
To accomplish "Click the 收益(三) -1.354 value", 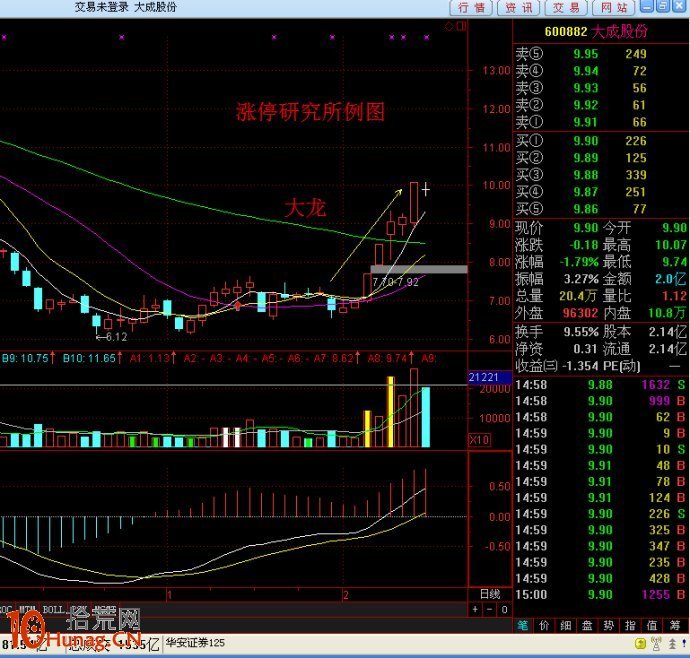I will tap(580, 366).
